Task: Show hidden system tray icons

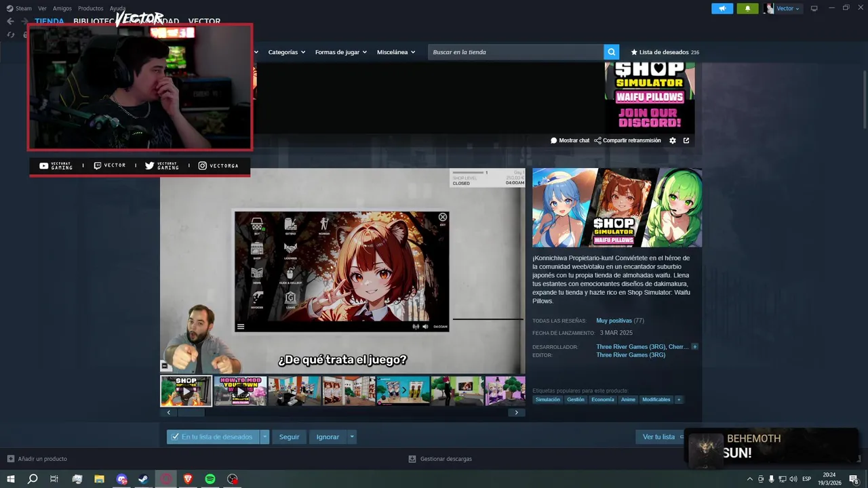Action: (749, 479)
